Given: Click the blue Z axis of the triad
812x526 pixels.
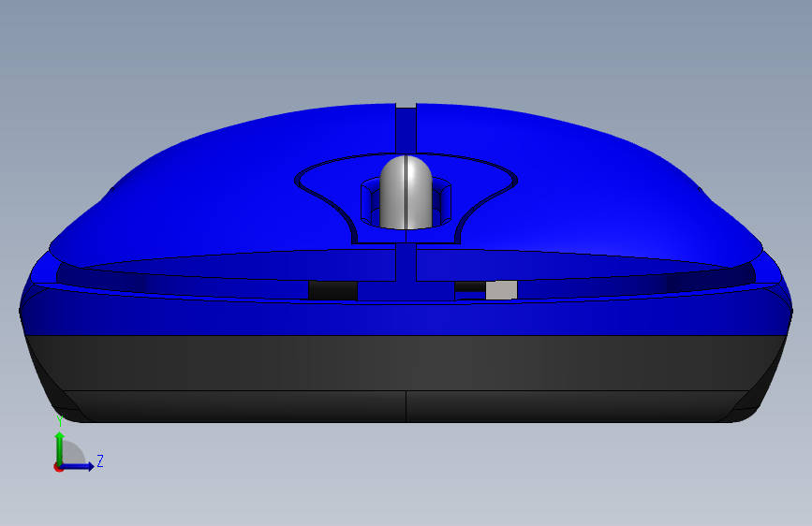Looking at the screenshot, I should pyautogui.click(x=78, y=466).
